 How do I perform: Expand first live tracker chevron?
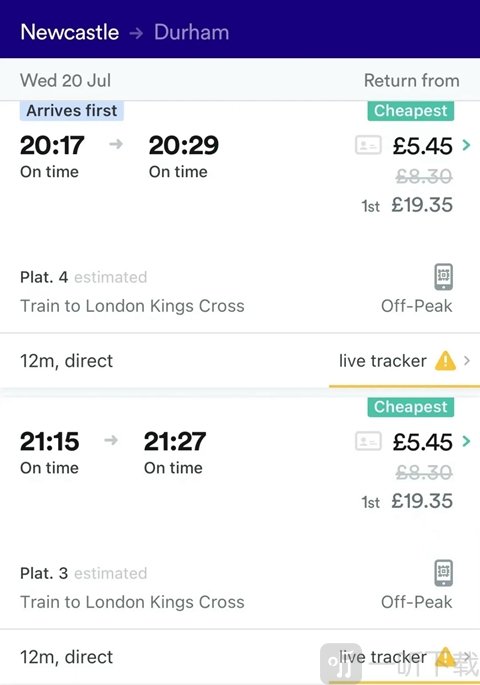pos(467,360)
